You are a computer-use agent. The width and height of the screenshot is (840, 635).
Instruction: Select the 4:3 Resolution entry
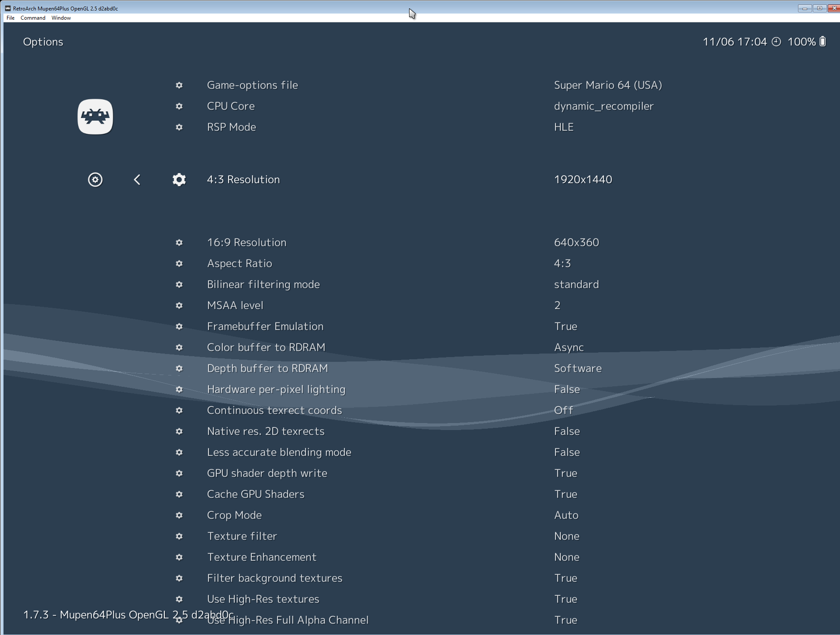(x=243, y=180)
